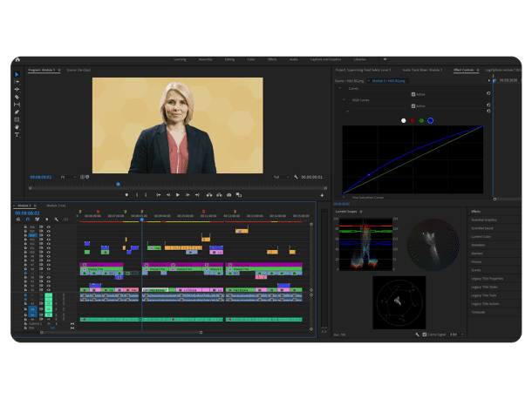Screen dimensions: 532x399
Task: Select the Pen tool
Action: point(17,112)
